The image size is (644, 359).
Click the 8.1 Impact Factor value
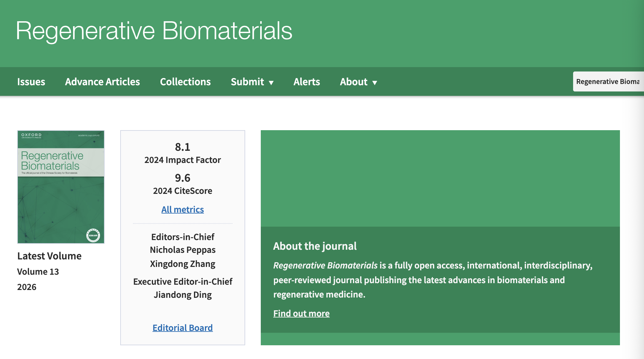click(x=182, y=147)
